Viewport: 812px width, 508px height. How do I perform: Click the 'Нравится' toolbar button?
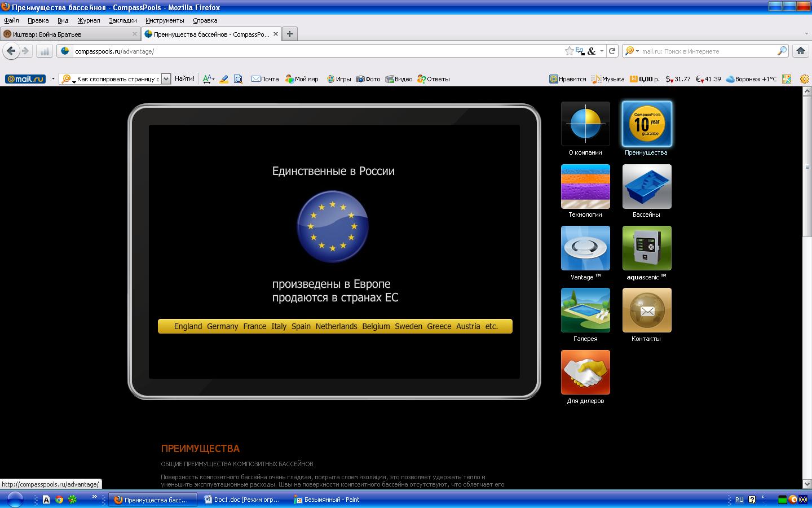pyautogui.click(x=568, y=79)
